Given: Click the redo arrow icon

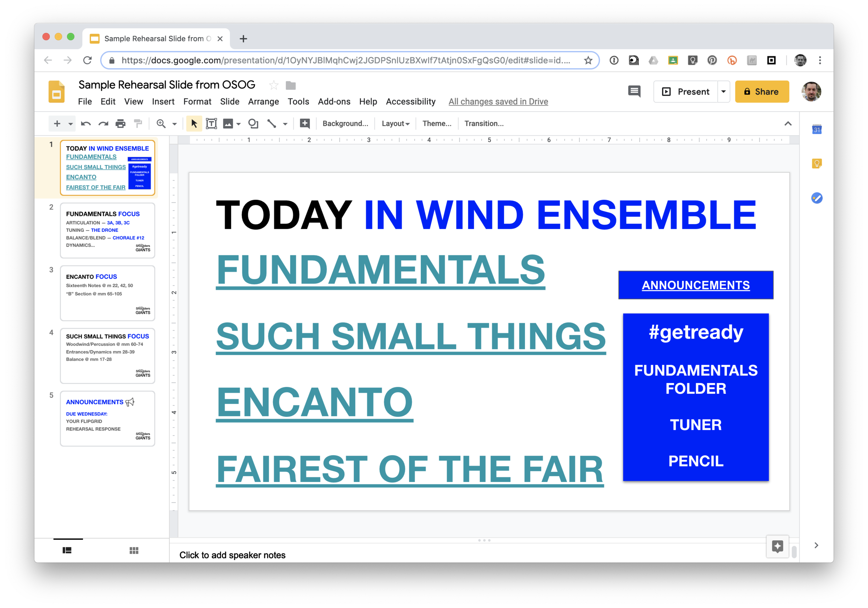Looking at the screenshot, I should pos(103,124).
